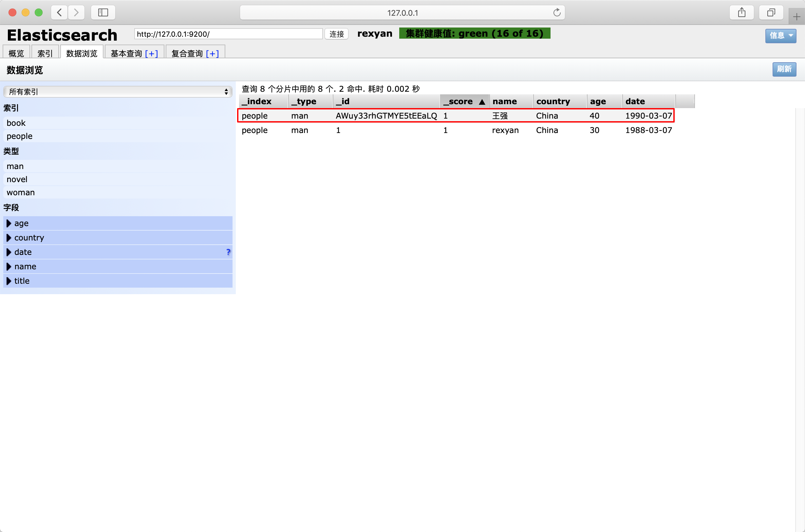
Task: Open the 信息 dropdown menu
Action: click(x=780, y=35)
